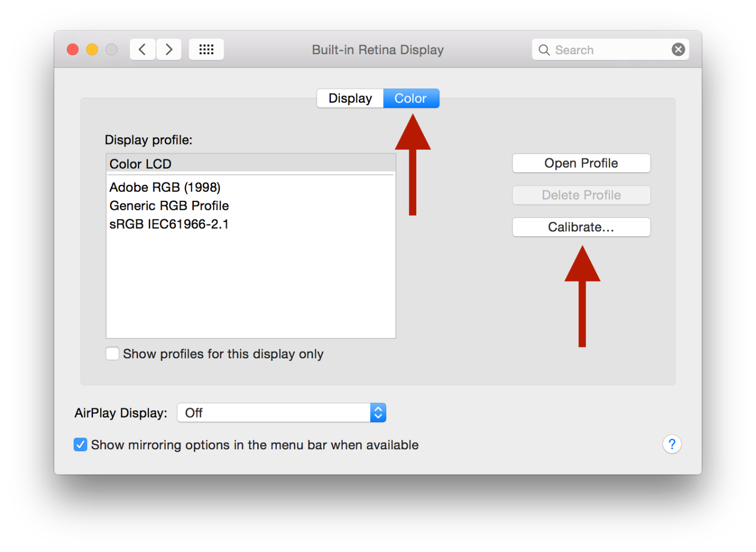
Task: Open help via the question mark icon
Action: [672, 444]
